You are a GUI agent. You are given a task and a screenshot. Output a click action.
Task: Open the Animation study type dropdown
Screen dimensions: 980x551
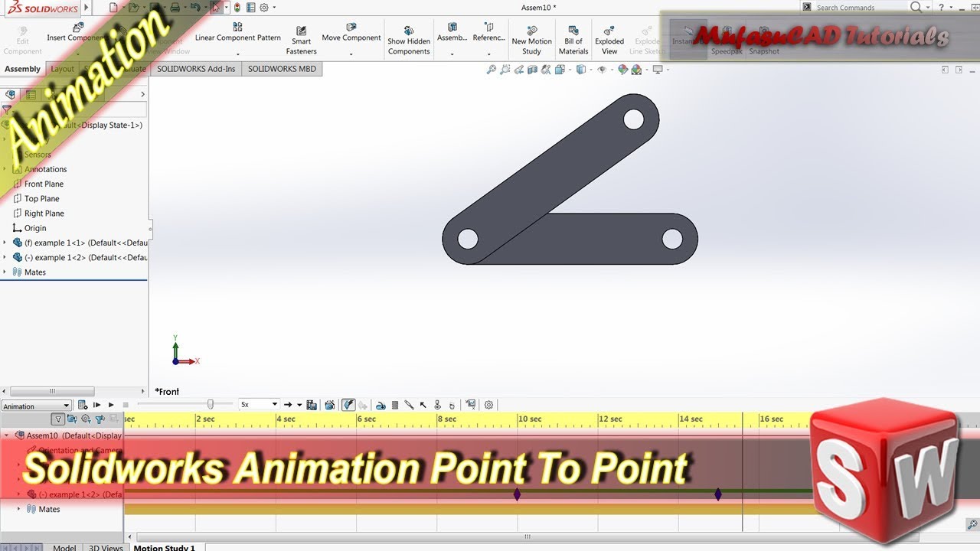tap(36, 406)
